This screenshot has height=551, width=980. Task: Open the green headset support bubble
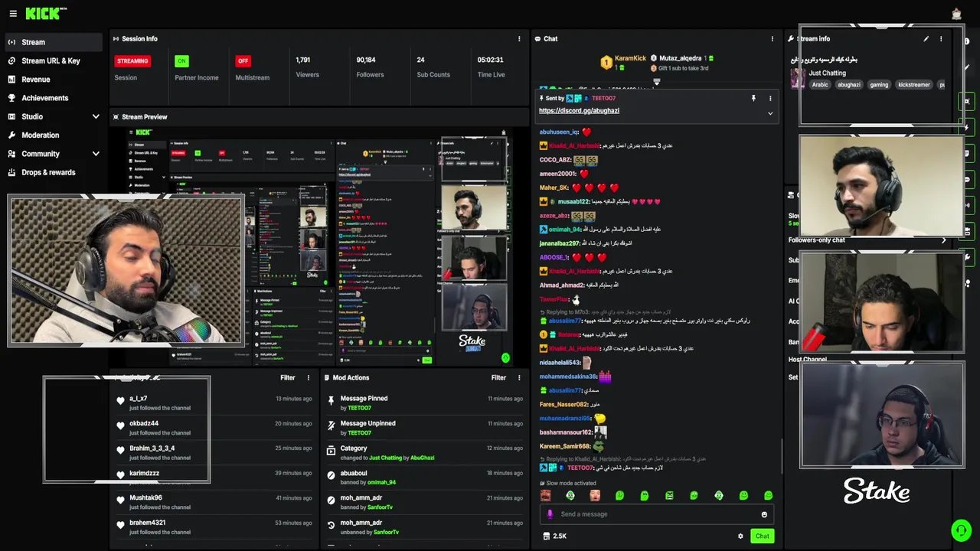(x=960, y=530)
